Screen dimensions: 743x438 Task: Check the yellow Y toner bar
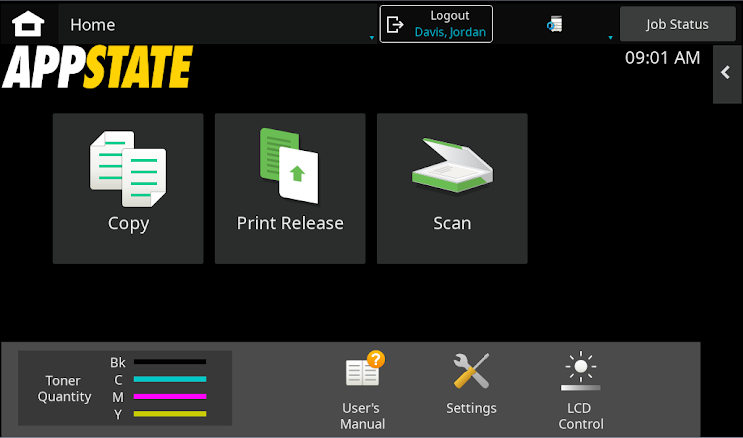click(170, 414)
